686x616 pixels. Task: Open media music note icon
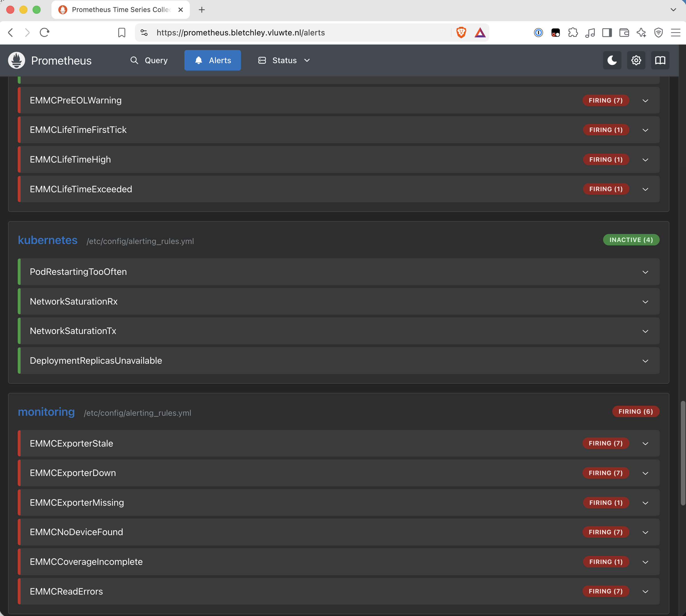(x=590, y=33)
